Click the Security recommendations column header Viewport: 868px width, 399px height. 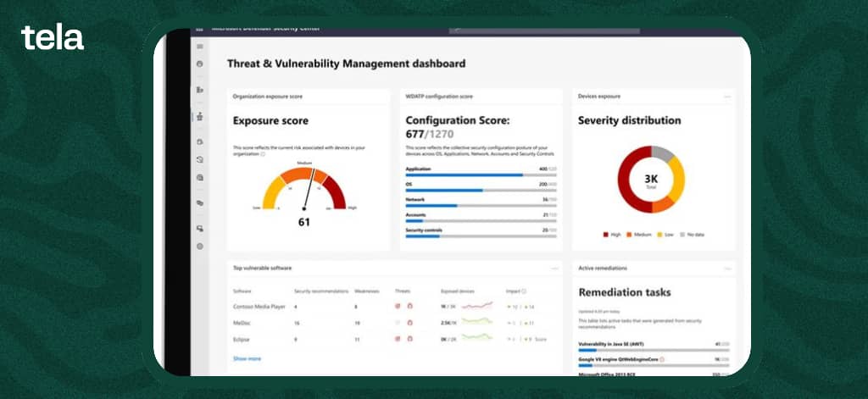321,291
